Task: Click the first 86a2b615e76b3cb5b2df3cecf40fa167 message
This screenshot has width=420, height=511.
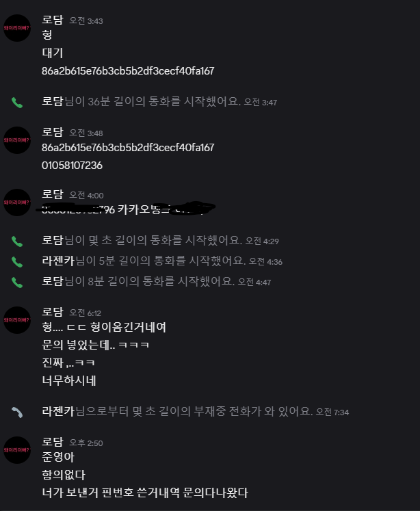Action: coord(128,71)
